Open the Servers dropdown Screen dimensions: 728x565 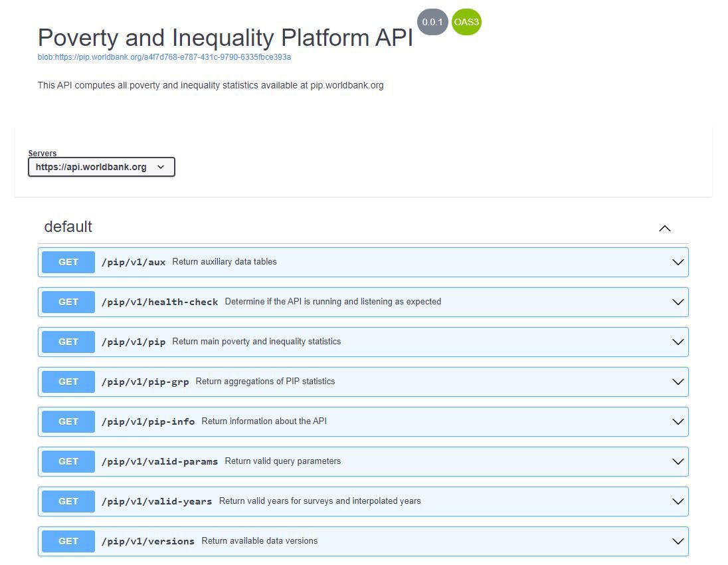(x=101, y=167)
